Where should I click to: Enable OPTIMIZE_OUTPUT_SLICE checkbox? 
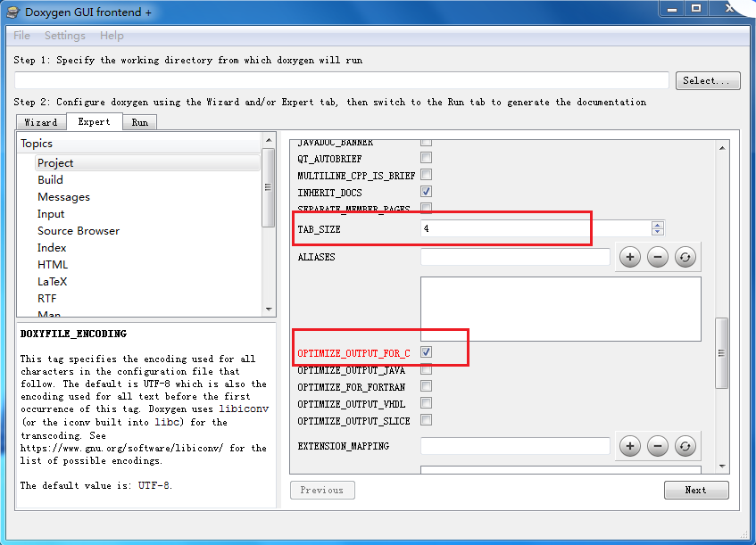point(427,420)
